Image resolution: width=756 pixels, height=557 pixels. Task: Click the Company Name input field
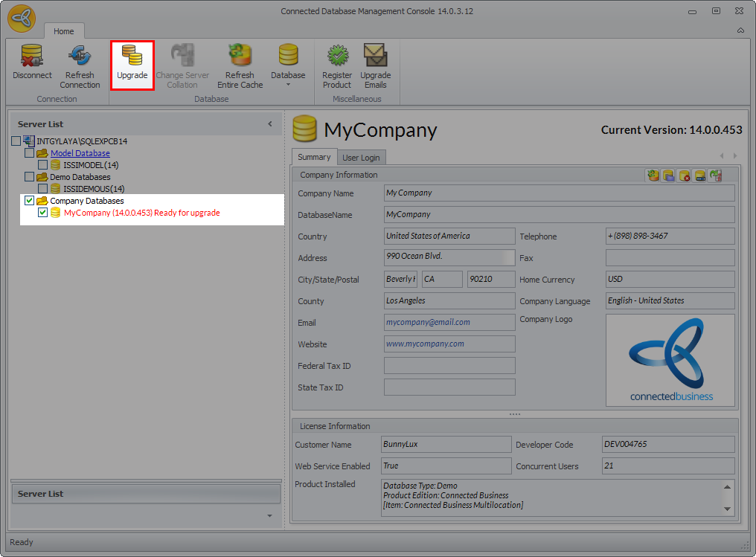(559, 193)
